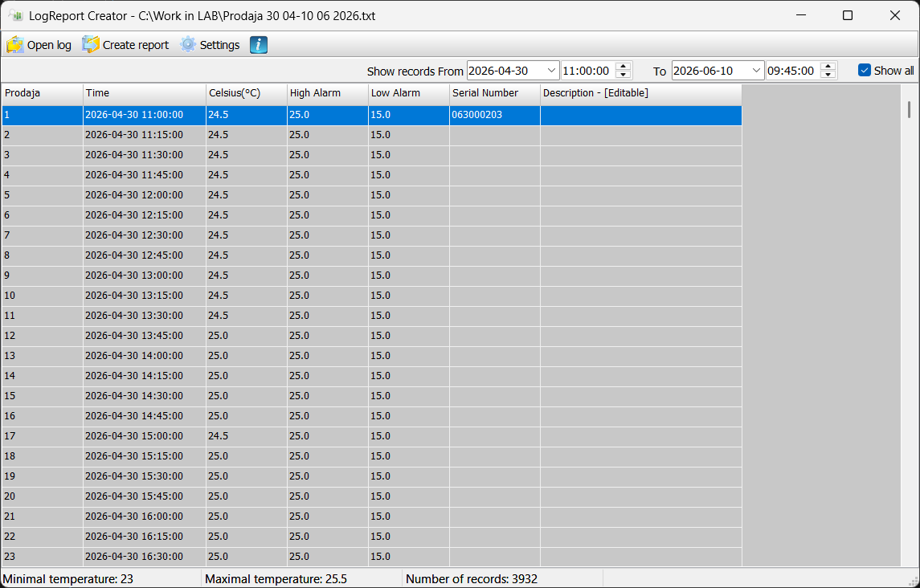The width and height of the screenshot is (920, 588).
Task: Click row number 17 in Prodaja column
Action: pos(43,436)
